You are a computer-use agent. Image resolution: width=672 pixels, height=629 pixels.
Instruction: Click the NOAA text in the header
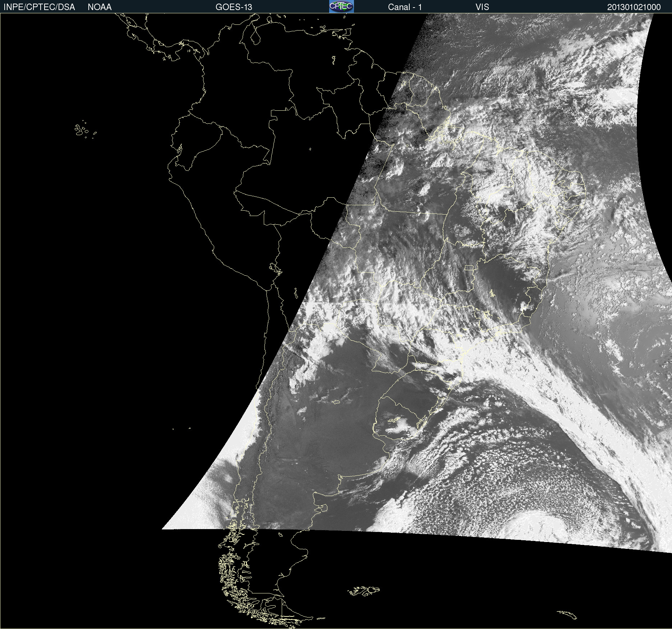click(x=100, y=7)
